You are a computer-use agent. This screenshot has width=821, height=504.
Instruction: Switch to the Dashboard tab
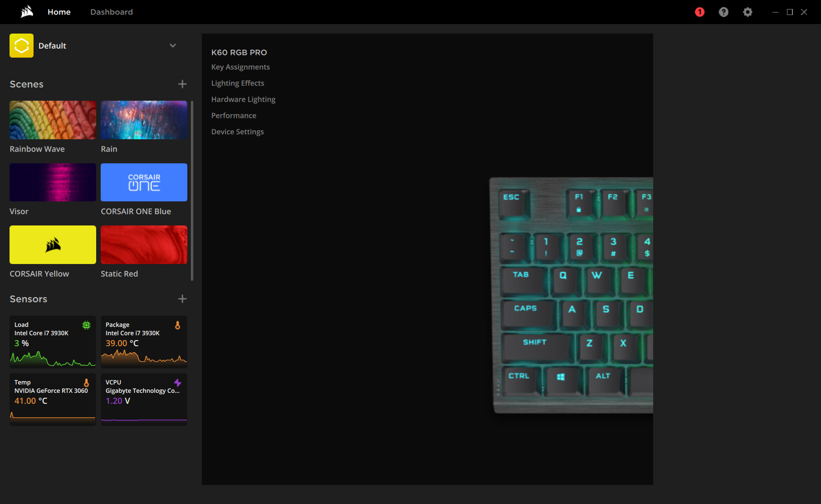tap(112, 12)
